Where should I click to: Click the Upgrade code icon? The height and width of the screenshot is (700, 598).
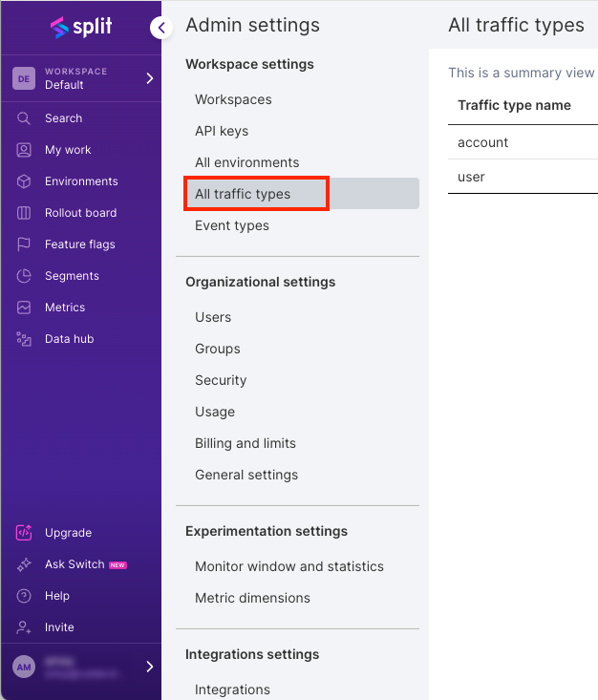point(24,533)
